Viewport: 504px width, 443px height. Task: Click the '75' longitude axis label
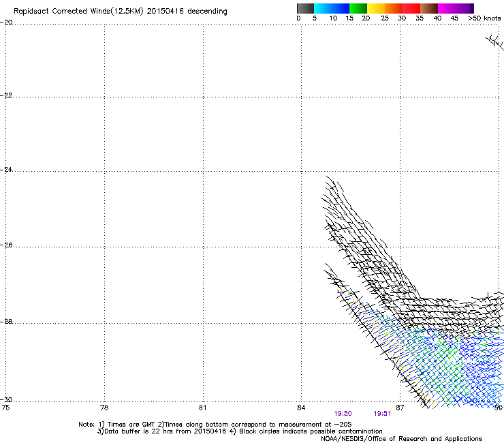pyautogui.click(x=5, y=408)
